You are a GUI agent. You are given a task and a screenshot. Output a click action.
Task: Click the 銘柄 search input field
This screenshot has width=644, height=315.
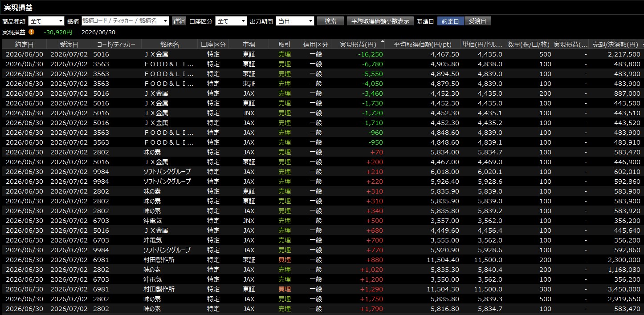click(122, 21)
